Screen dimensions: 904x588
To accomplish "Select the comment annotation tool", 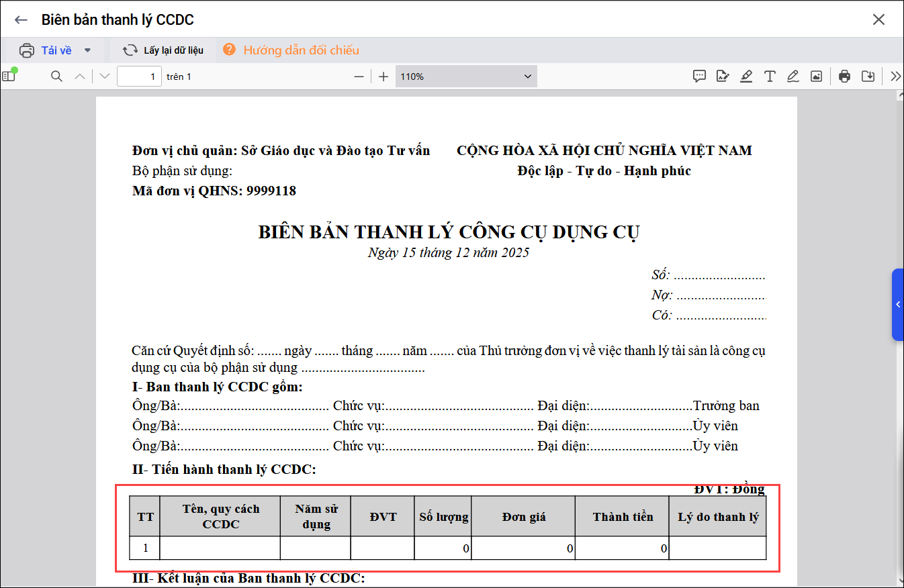I will (x=699, y=77).
